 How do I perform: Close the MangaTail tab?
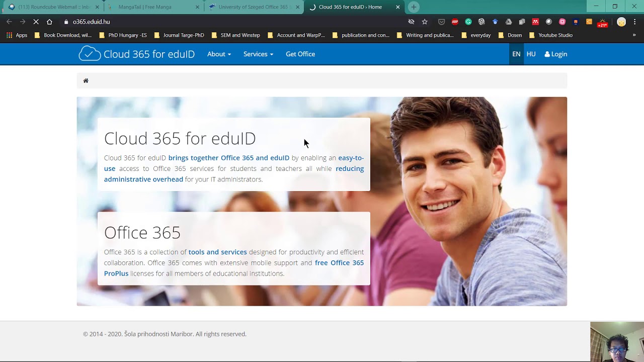pos(197,7)
